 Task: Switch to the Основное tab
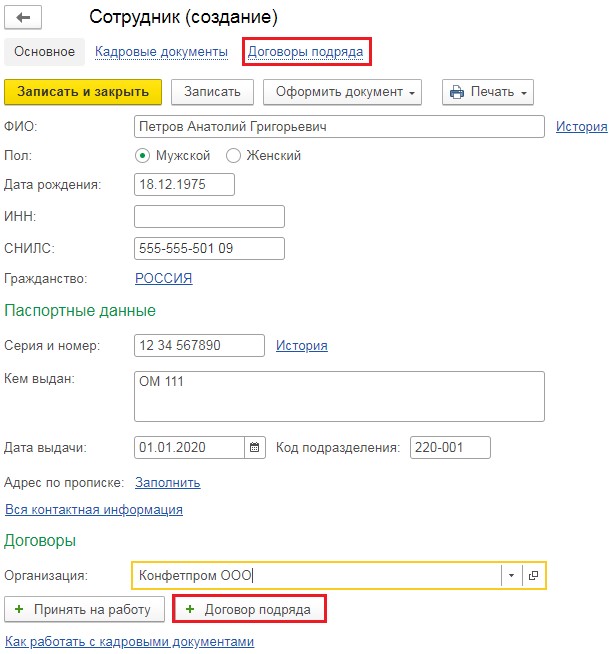45,51
